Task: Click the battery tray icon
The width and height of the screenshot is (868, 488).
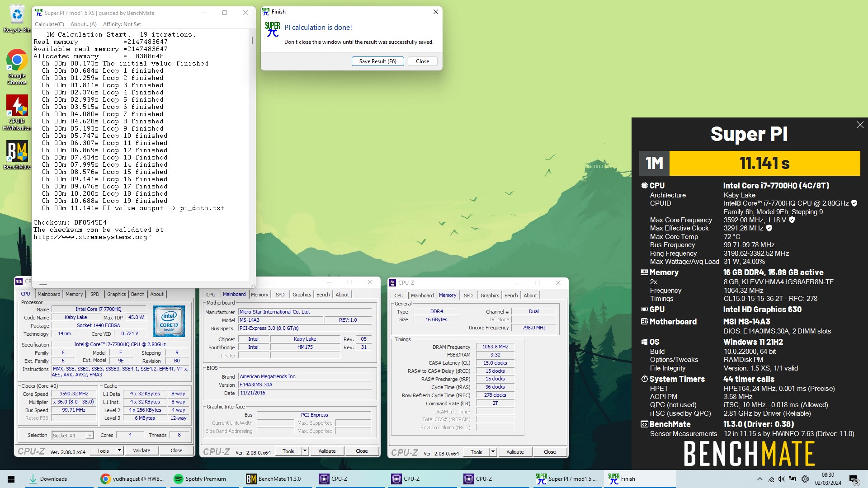Action: click(793, 479)
